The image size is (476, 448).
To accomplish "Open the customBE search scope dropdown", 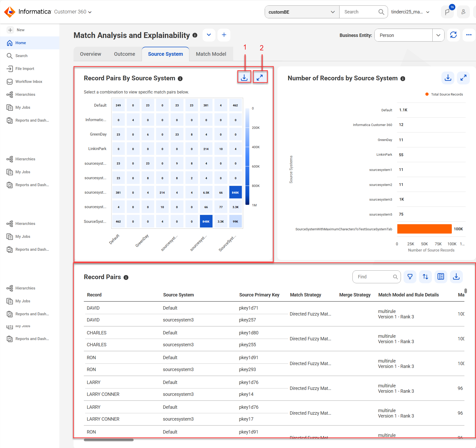I will pos(302,12).
